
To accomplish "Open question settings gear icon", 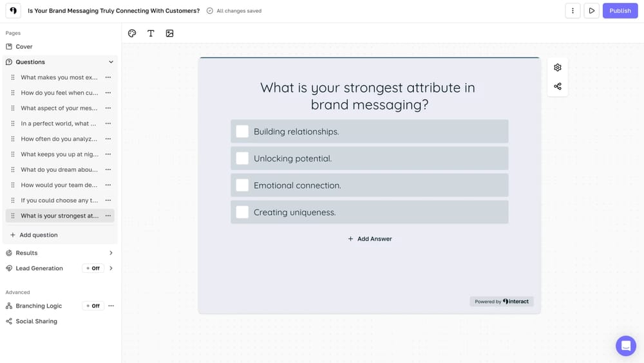I will point(558,68).
